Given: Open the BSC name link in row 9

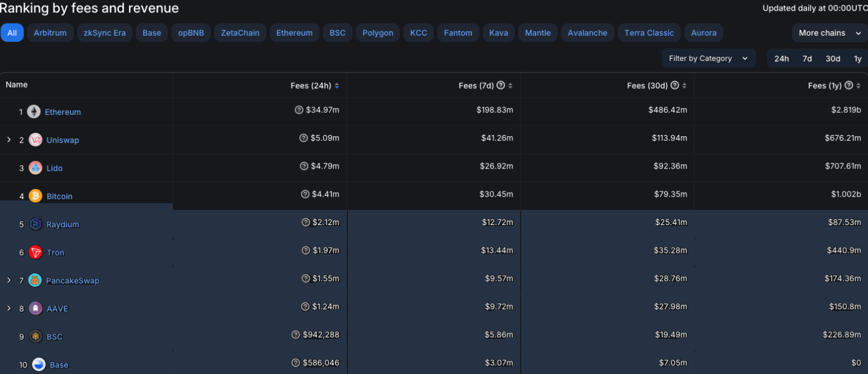Looking at the screenshot, I should click(55, 337).
